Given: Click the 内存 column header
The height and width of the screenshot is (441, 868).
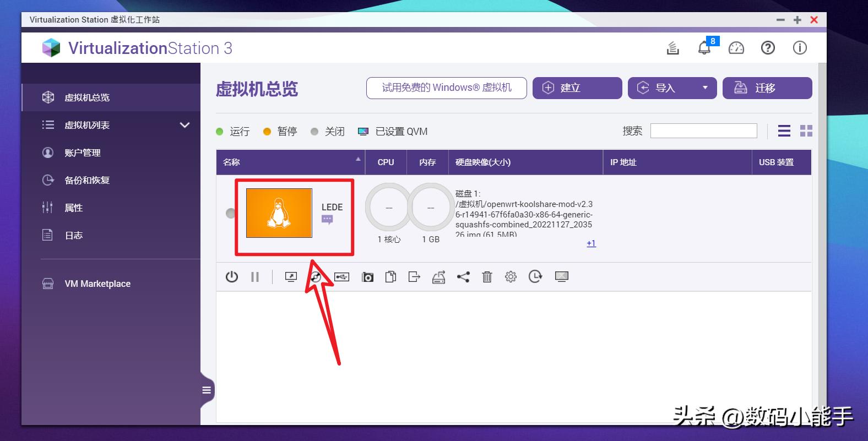Looking at the screenshot, I should tap(427, 162).
